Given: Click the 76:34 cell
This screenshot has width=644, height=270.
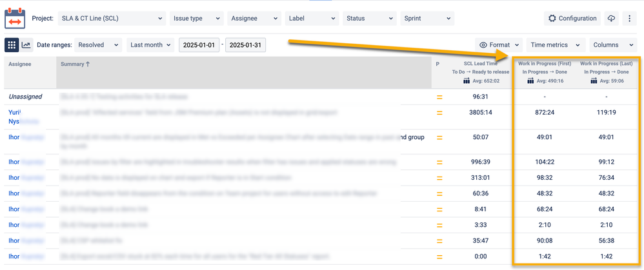Looking at the screenshot, I should pos(606,178).
